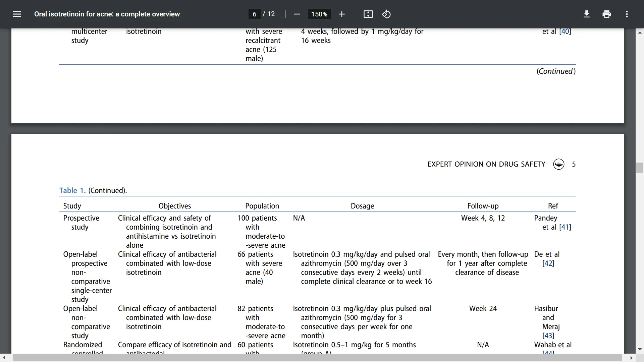The width and height of the screenshot is (644, 362).
Task: Open reference link [43]
Action: 548,336
